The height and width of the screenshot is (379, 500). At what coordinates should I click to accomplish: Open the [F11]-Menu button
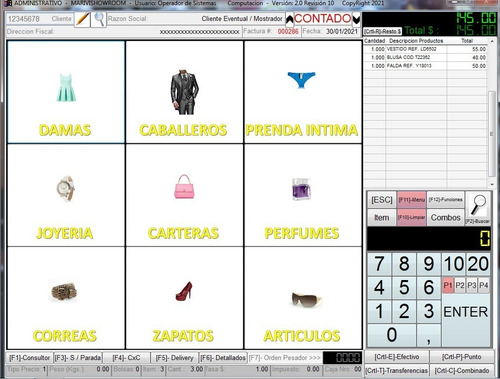(x=412, y=200)
